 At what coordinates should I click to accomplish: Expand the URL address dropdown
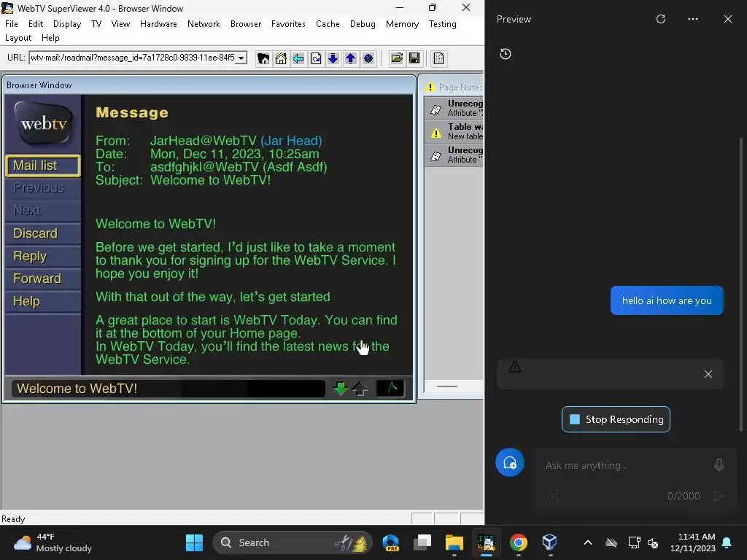[241, 58]
